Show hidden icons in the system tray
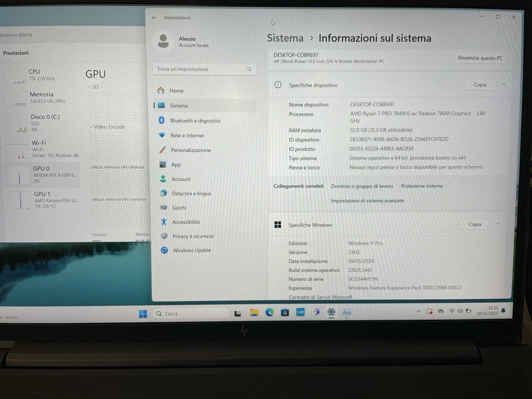Image resolution: width=532 pixels, height=399 pixels. [419, 311]
